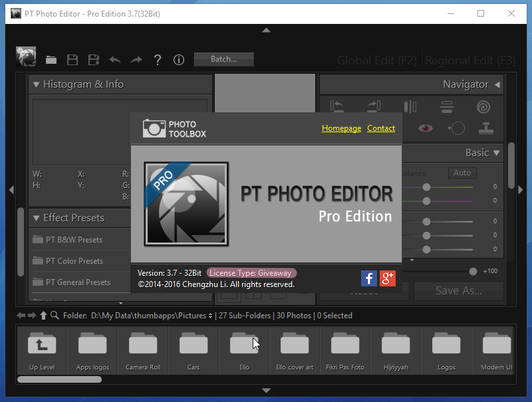Click the Open folder icon in toolbar
Screen dimensions: 532x402
click(51, 60)
